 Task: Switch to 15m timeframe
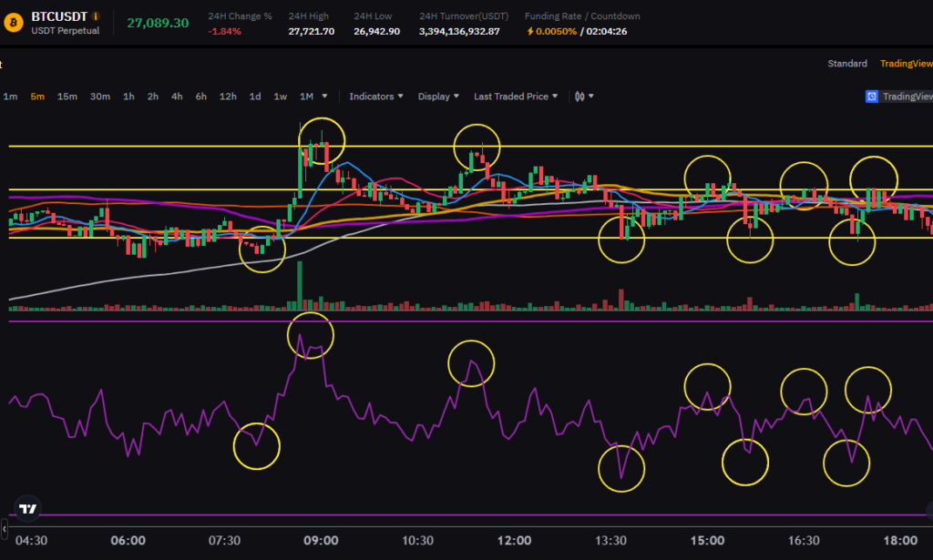67,97
